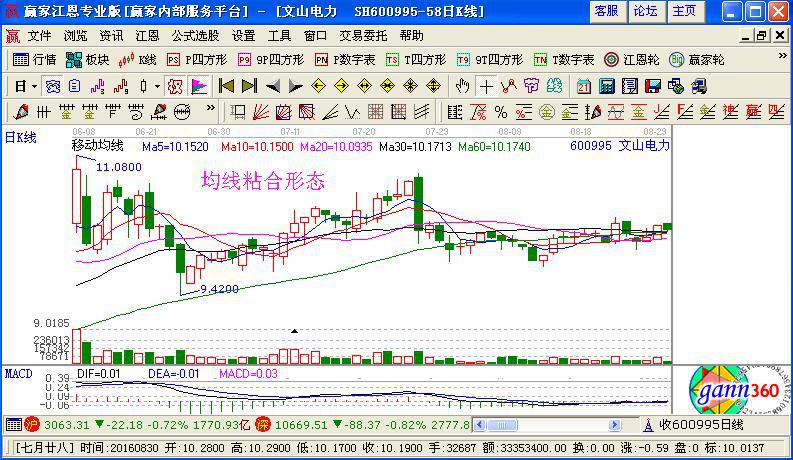793x460 pixels.
Task: Toggle the pressed flag chart button
Action: pyautogui.click(x=199, y=86)
